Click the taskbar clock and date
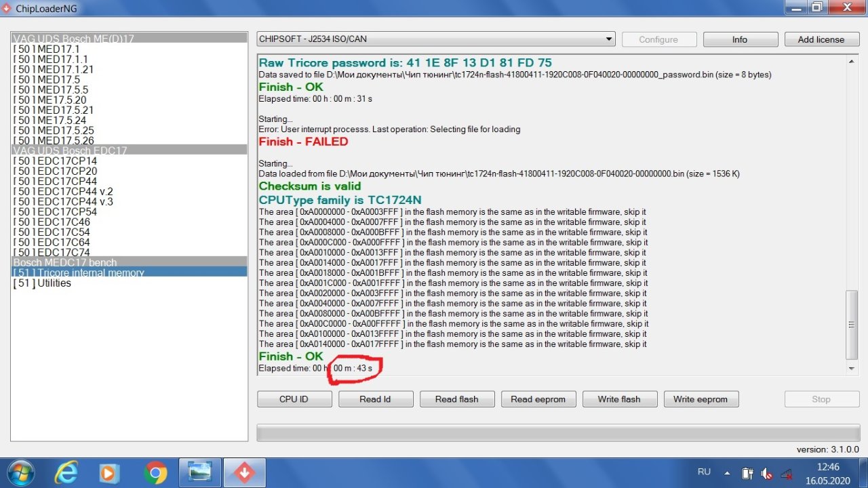Screen dimensions: 868x488 828,472
